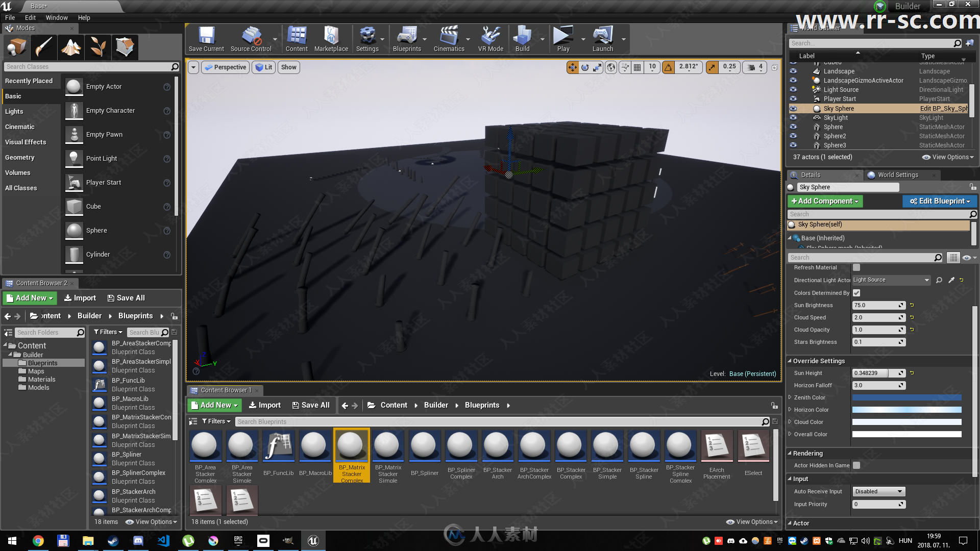Select the Foliage mode icon
This screenshot has width=980, height=551.
(97, 47)
